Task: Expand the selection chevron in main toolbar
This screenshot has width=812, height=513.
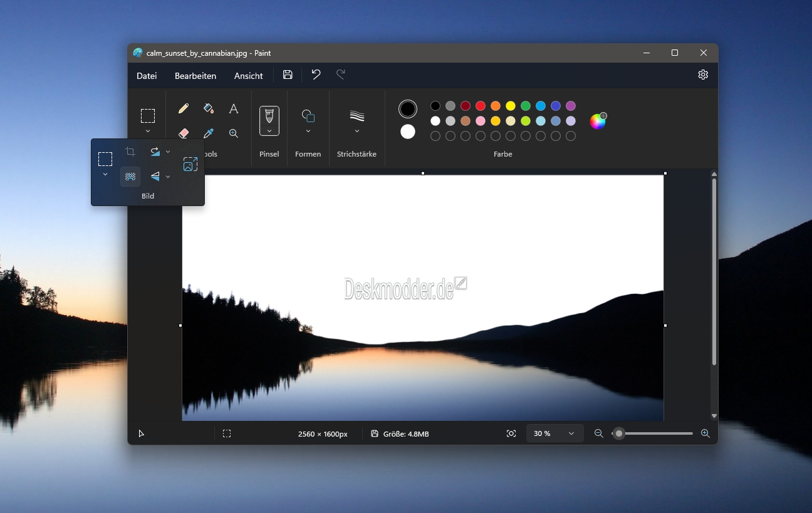Action: tap(148, 131)
